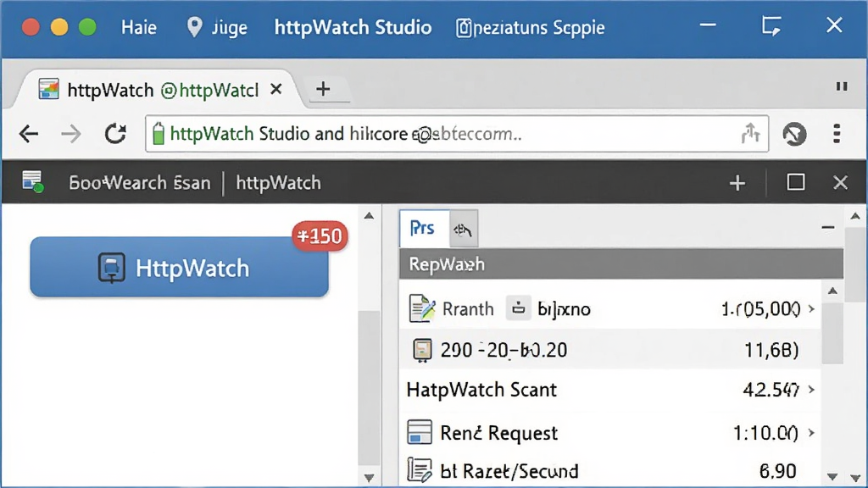Select the 290 -20-b0.20 row
Viewport: 868px width, 488px height.
pos(609,350)
